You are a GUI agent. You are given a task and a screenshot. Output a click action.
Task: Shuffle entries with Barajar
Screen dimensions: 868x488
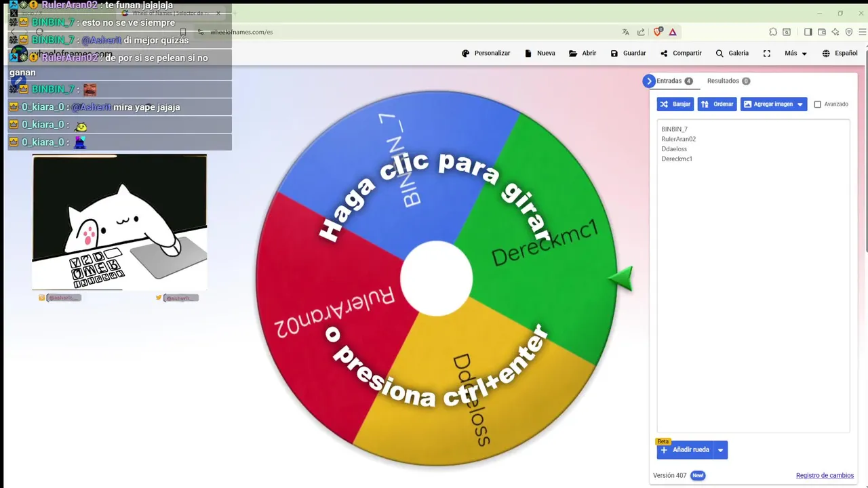click(675, 104)
